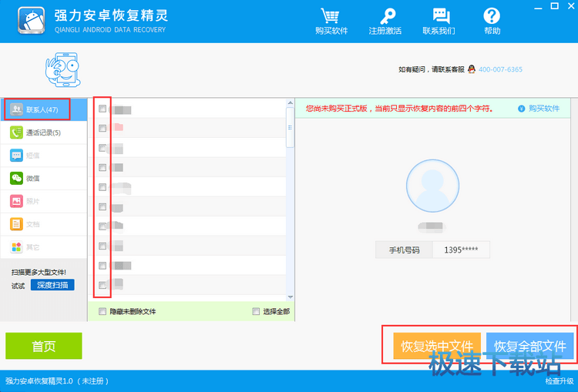Click the phone number value 1395*****
This screenshot has height=392, width=578.
tap(461, 250)
